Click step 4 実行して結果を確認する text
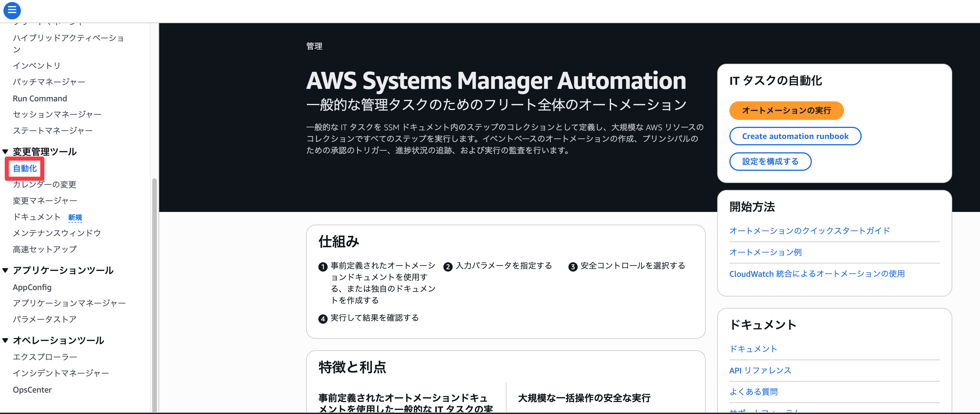980x414 pixels. coord(374,318)
